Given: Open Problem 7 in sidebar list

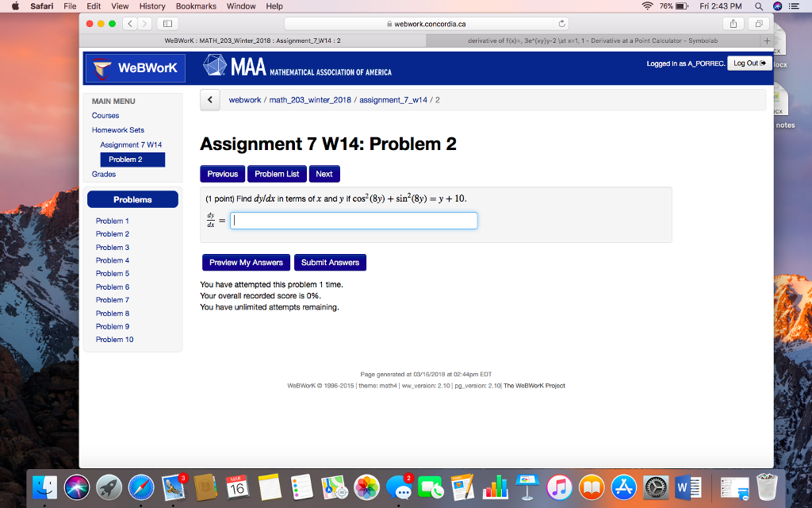Looking at the screenshot, I should point(113,299).
